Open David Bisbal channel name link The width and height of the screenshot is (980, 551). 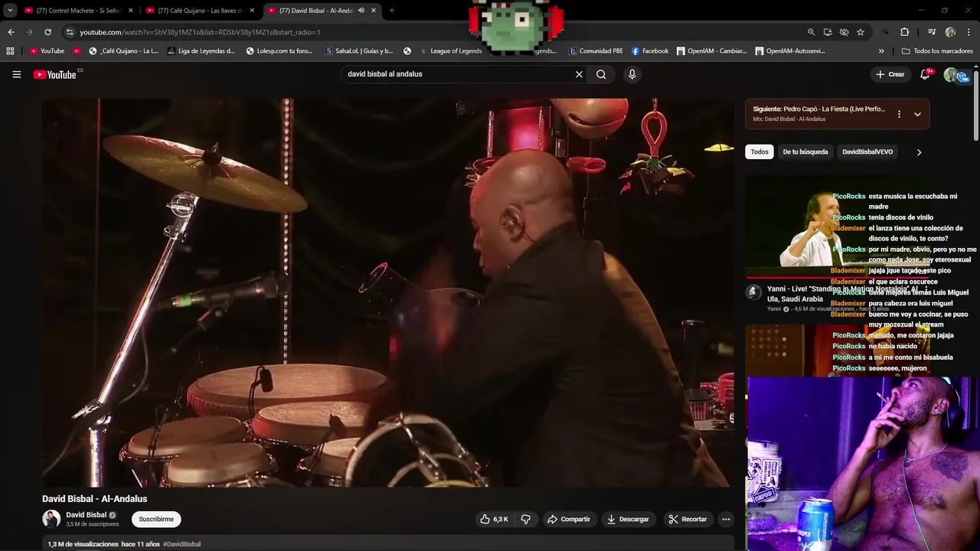[87, 515]
